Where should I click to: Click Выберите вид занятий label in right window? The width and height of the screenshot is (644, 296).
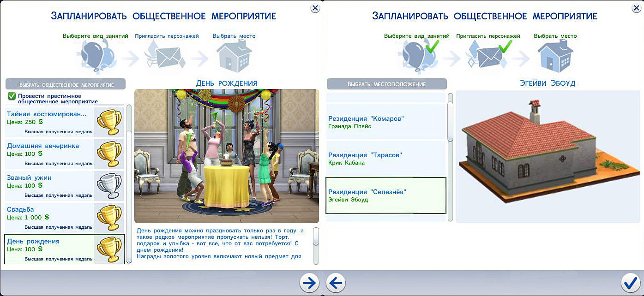click(x=417, y=36)
